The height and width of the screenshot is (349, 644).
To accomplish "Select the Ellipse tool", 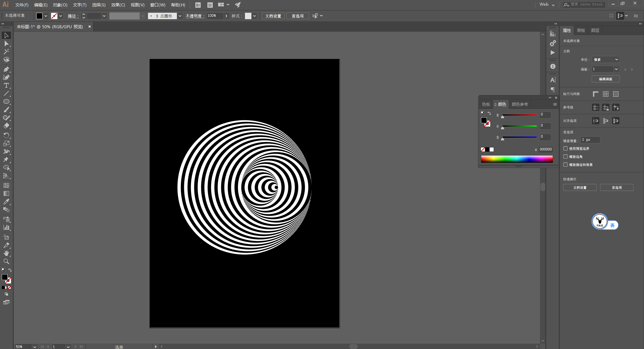I will pyautogui.click(x=6, y=102).
